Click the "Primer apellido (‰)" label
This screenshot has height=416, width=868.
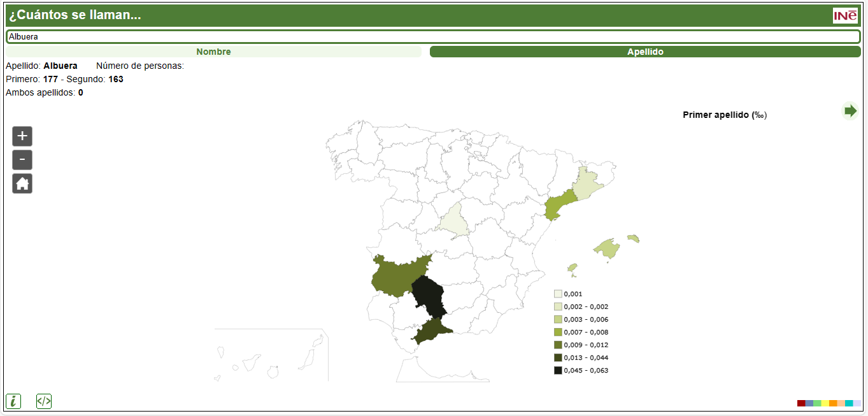pyautogui.click(x=725, y=115)
